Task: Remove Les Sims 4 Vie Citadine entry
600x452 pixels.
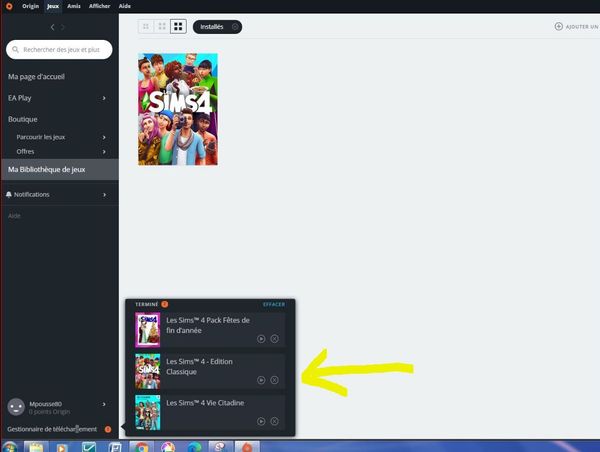Action: (x=274, y=421)
